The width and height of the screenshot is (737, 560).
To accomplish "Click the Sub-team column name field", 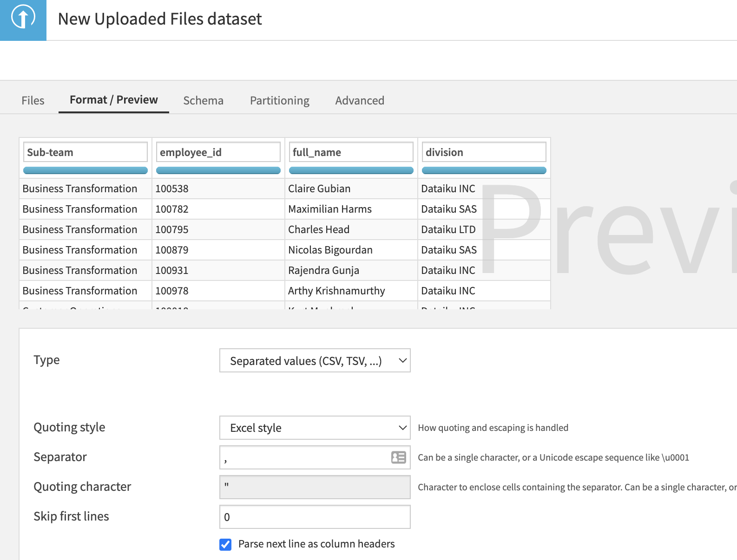I will (86, 152).
